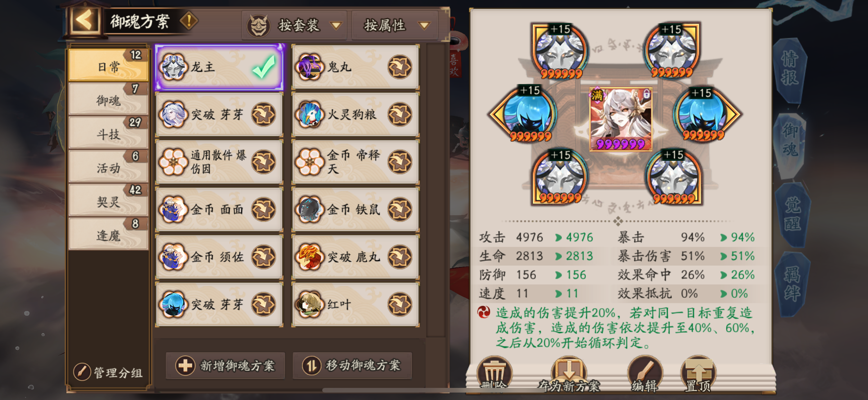The width and height of the screenshot is (868, 400).
Task: Click the pencil icon for 管理分组
Action: [82, 372]
